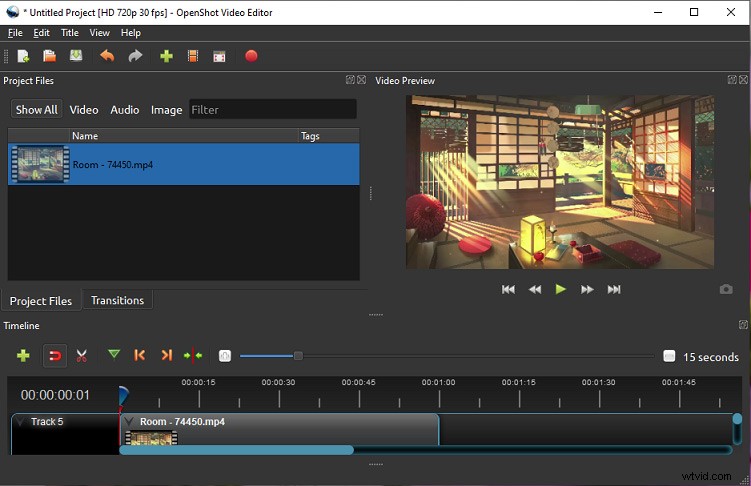Open the Room - 74450.mp4 clip menu arrow
The height and width of the screenshot is (486, 751).
pos(129,422)
